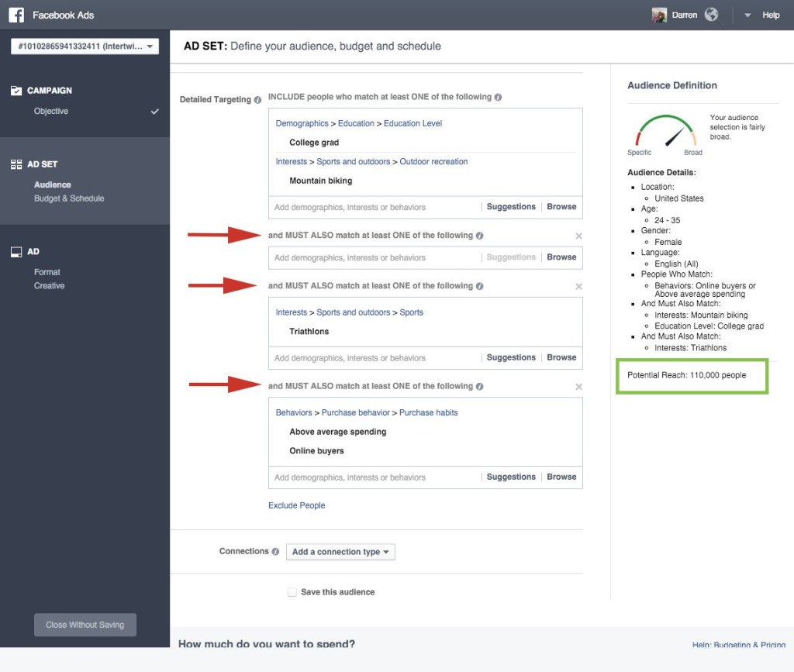Click the targeting input under Mountain biking

click(x=375, y=208)
